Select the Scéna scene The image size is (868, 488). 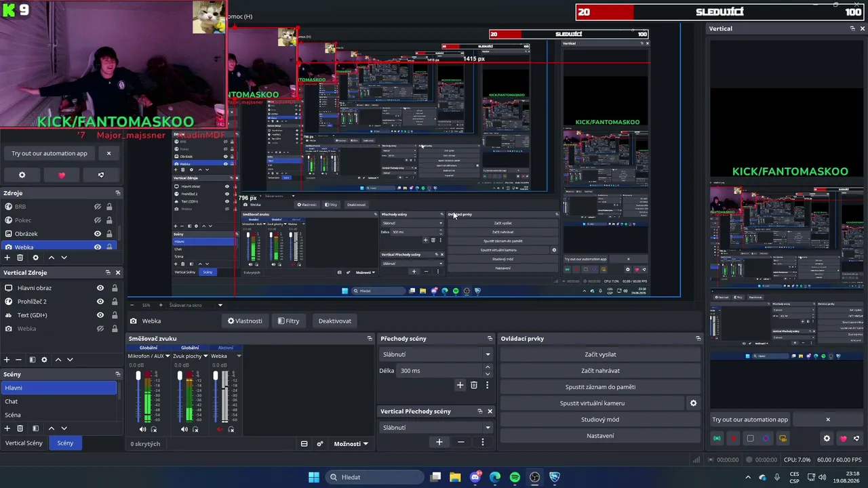[59, 415]
